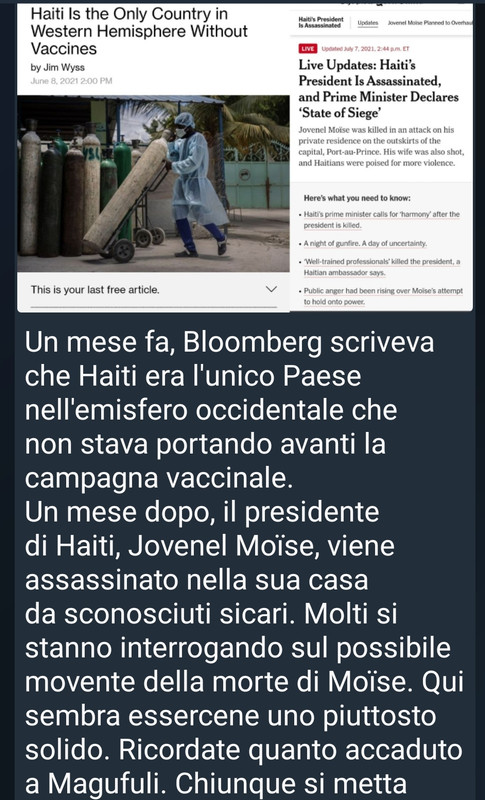Select the 'Jovenel Moïse Planned to Overhaul' tab
Image resolution: width=485 pixels, height=800 pixels.
click(429, 23)
